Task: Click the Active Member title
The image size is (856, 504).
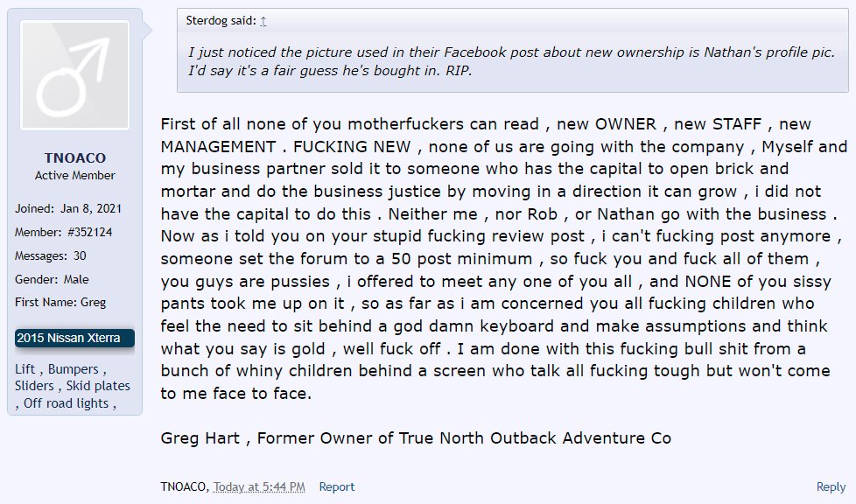Action: pos(74,175)
